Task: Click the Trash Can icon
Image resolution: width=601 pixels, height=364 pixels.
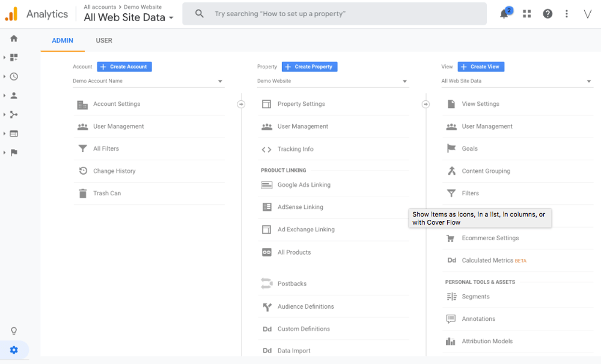Action: coord(83,193)
